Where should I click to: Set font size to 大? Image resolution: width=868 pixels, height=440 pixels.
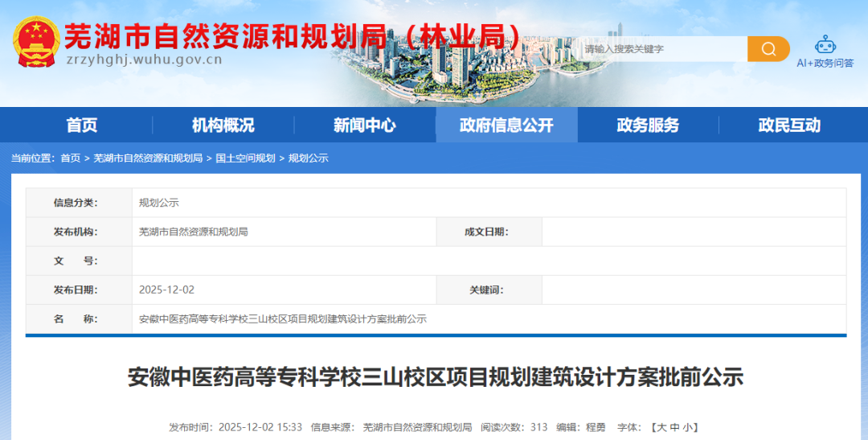[x=662, y=427]
